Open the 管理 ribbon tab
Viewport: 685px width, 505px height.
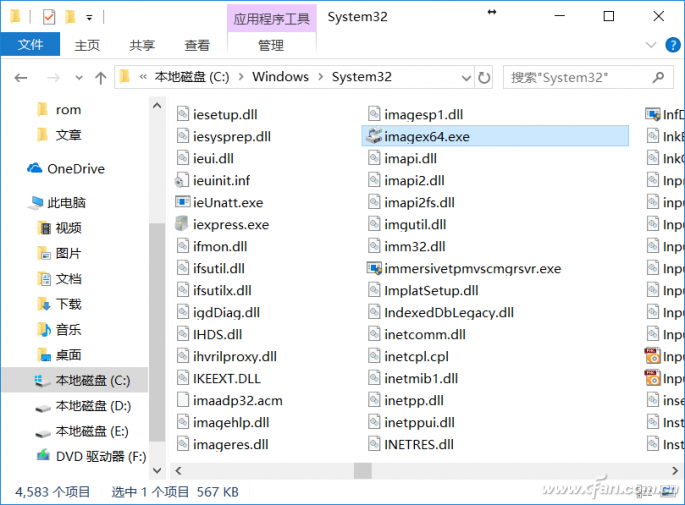click(271, 45)
